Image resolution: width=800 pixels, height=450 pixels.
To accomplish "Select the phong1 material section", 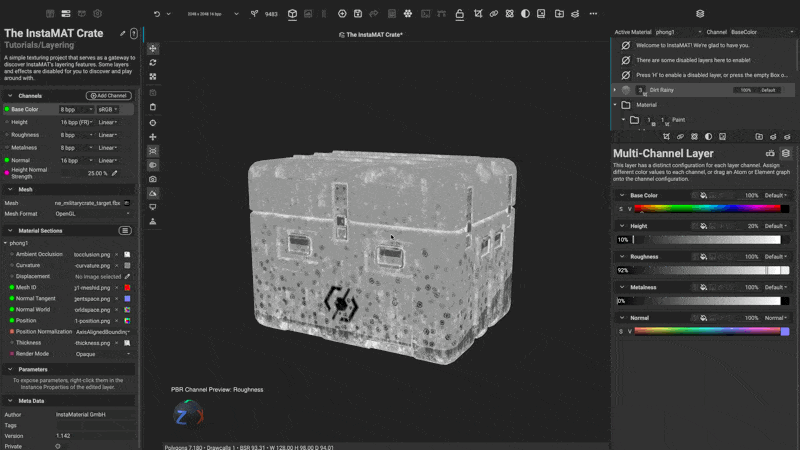I will coord(19,243).
